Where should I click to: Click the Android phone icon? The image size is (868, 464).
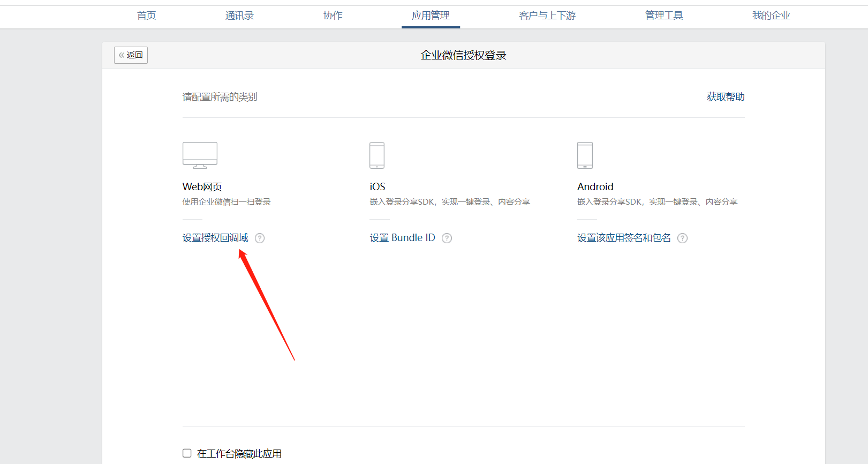click(585, 155)
